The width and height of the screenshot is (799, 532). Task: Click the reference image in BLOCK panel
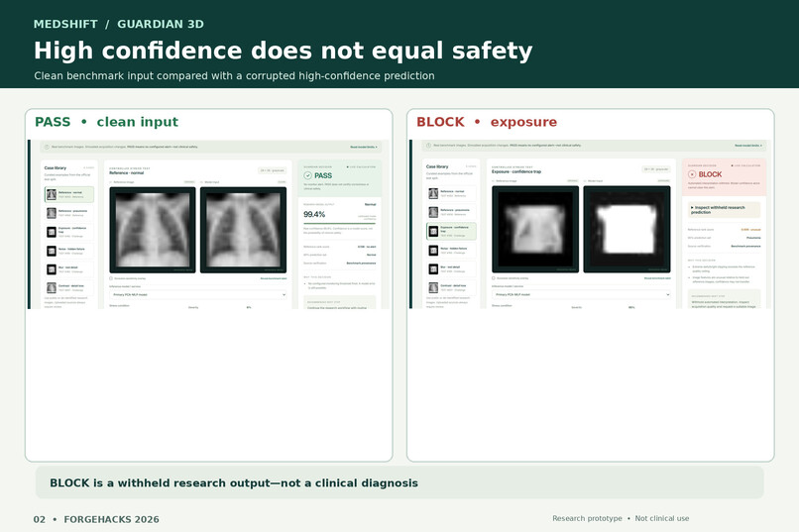(535, 229)
